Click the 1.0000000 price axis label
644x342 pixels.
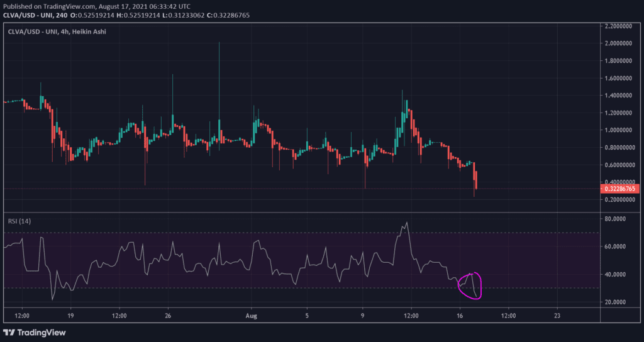[x=619, y=130]
